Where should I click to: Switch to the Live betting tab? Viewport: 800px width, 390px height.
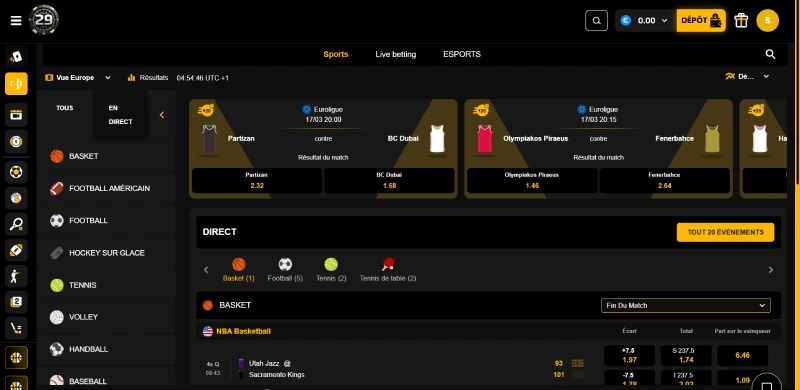pos(395,54)
